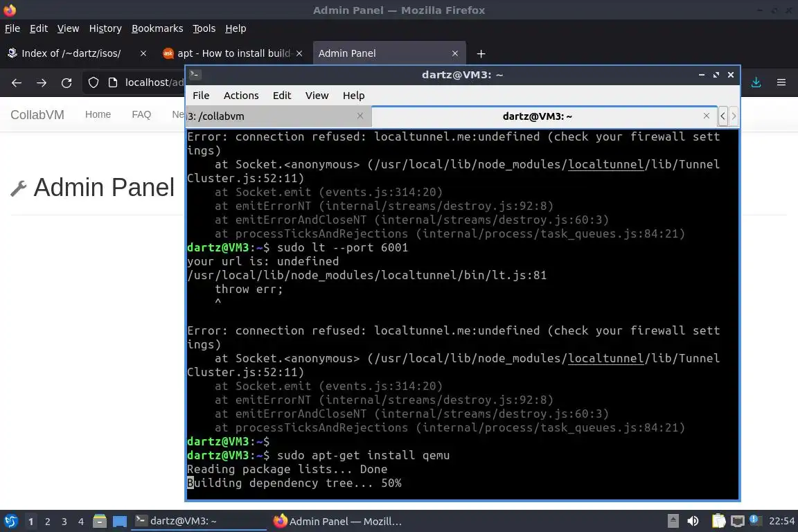
Task: Switch to workspace 3
Action: click(x=64, y=522)
